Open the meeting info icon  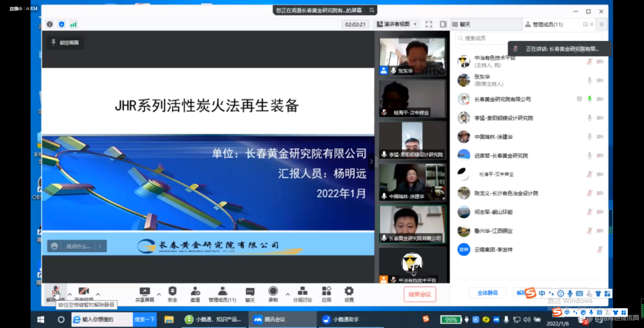pyautogui.click(x=50, y=24)
